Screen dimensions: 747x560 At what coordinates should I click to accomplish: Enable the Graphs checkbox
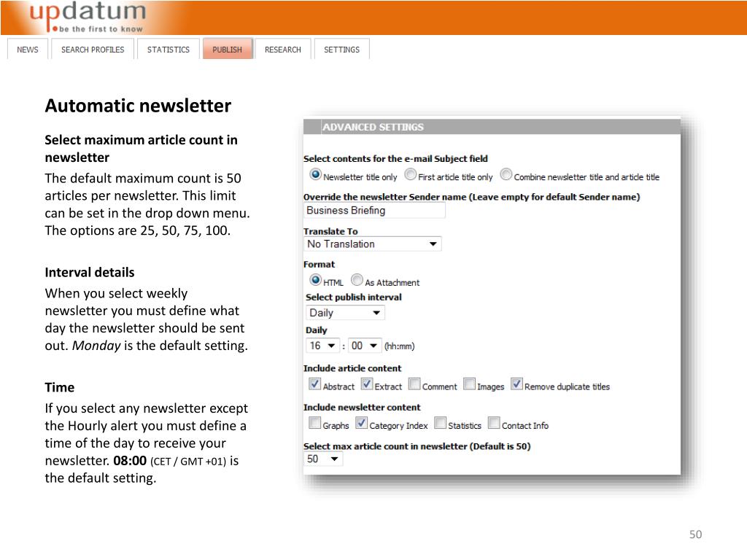click(314, 423)
